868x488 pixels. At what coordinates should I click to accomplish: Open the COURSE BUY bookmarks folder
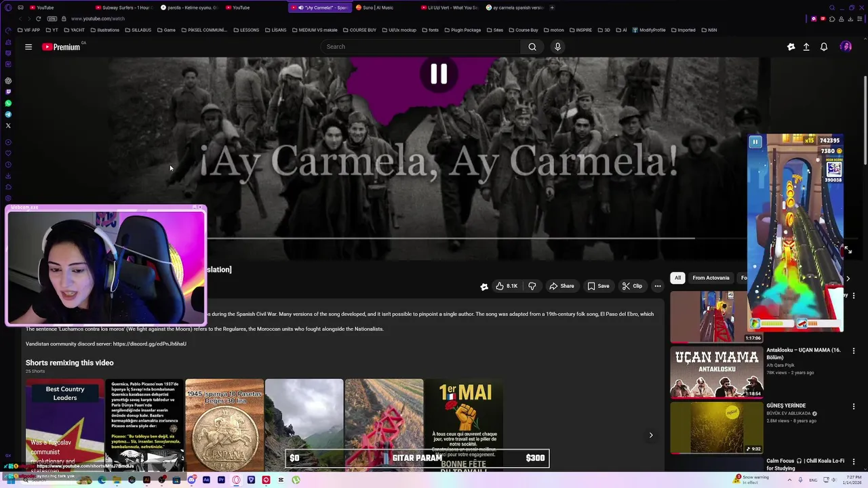coord(359,30)
